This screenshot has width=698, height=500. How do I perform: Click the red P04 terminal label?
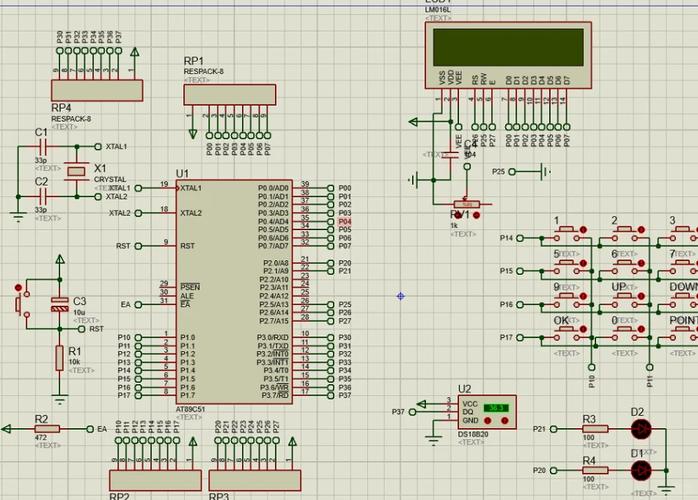tap(344, 221)
